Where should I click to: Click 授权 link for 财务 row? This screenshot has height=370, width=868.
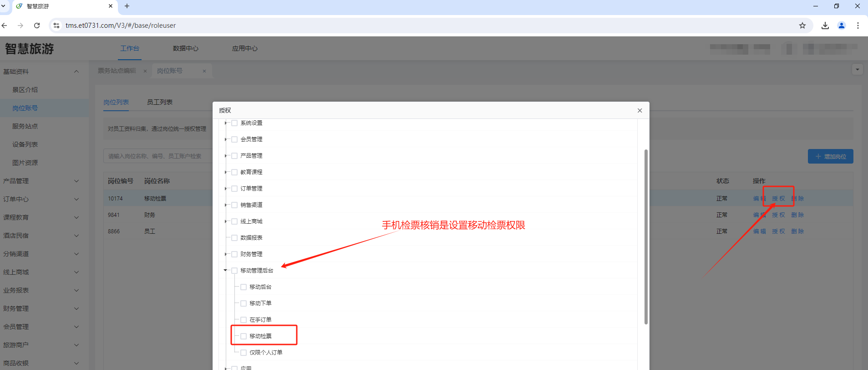pyautogui.click(x=778, y=215)
